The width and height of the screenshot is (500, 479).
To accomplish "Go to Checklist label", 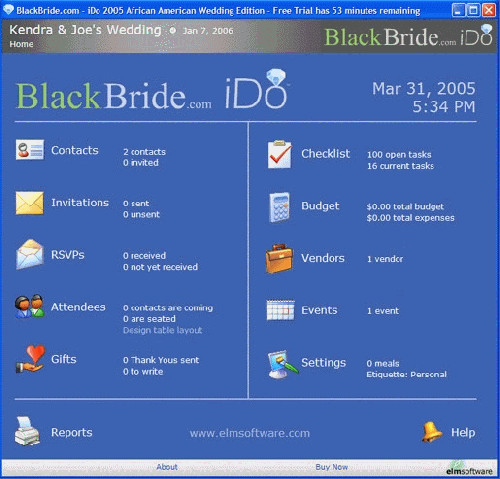I will (326, 154).
